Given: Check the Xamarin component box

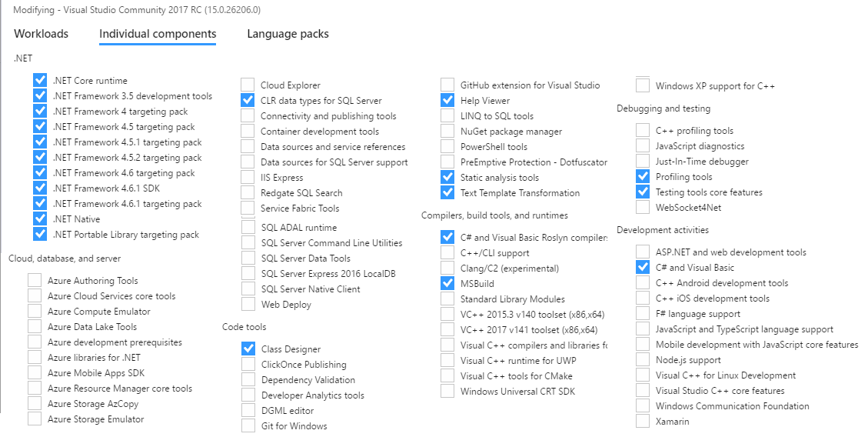Looking at the screenshot, I should point(643,421).
